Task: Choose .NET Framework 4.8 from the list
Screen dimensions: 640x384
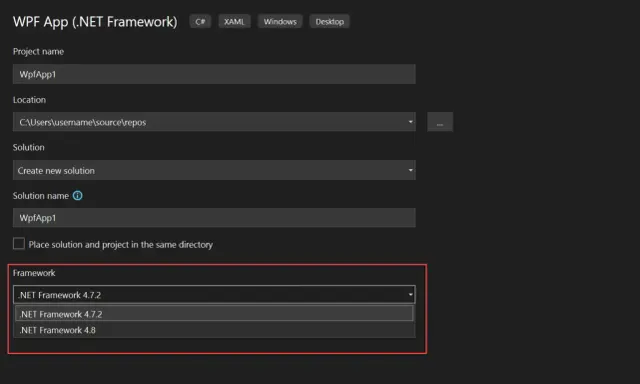Action: click(214, 330)
